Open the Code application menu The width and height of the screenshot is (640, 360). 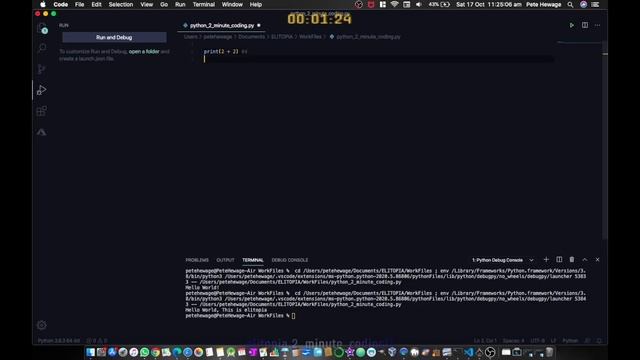[x=61, y=4]
